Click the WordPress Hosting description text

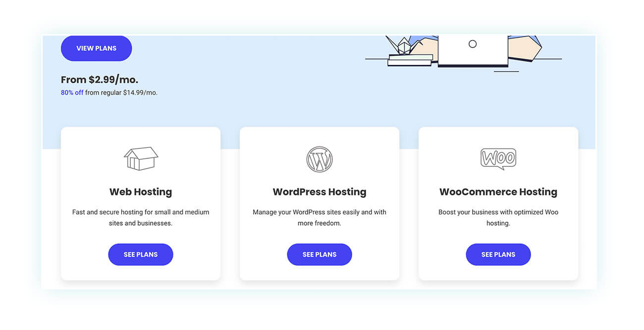coord(320,218)
